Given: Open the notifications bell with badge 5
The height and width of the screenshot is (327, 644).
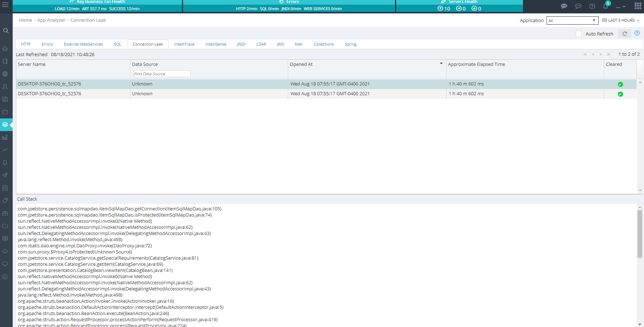Looking at the screenshot, I should point(606,6).
